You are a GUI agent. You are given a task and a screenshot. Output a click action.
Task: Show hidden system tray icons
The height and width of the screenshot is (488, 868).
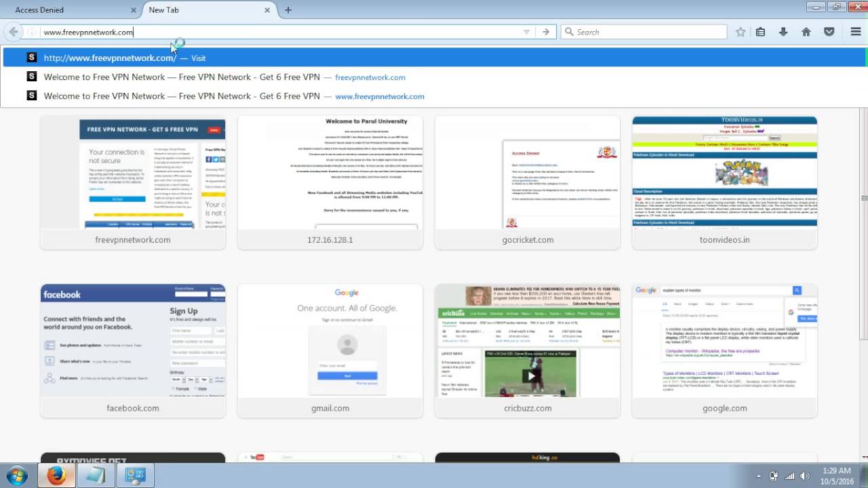[759, 476]
